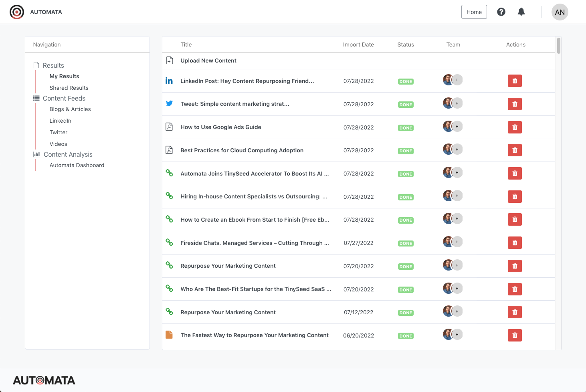586x392 pixels.
Task: Delete the Automata Joins TinySeed Accelerator entry
Action: (x=515, y=174)
